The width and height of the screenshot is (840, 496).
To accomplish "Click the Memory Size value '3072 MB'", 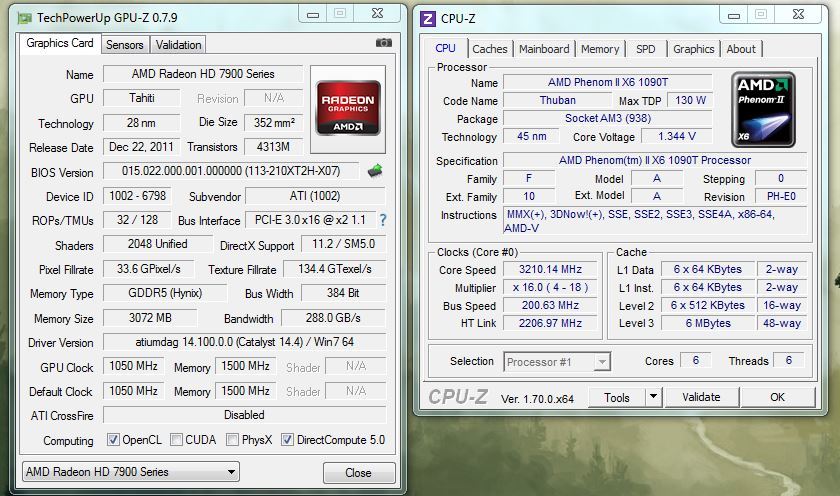I will pyautogui.click(x=150, y=318).
